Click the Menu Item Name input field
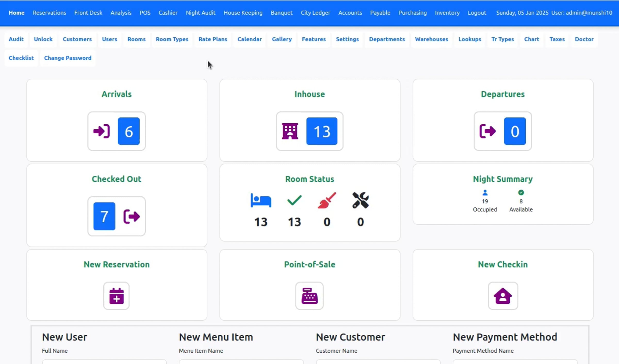The width and height of the screenshot is (619, 364). tap(241, 362)
